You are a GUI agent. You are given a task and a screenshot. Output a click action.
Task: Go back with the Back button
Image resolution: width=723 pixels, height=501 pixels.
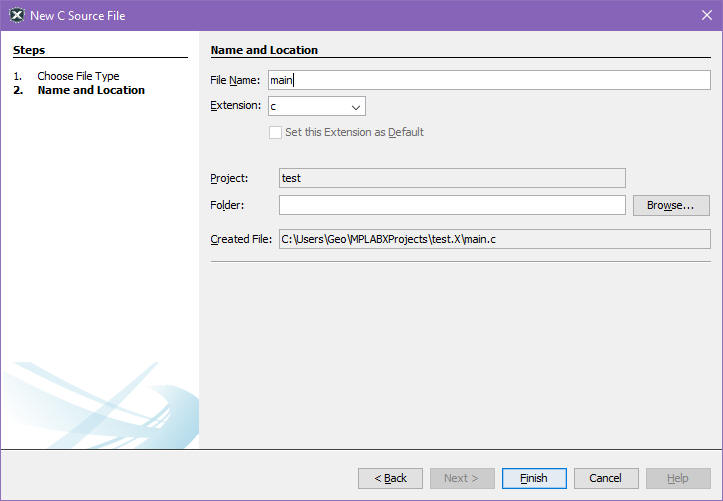pyautogui.click(x=390, y=478)
